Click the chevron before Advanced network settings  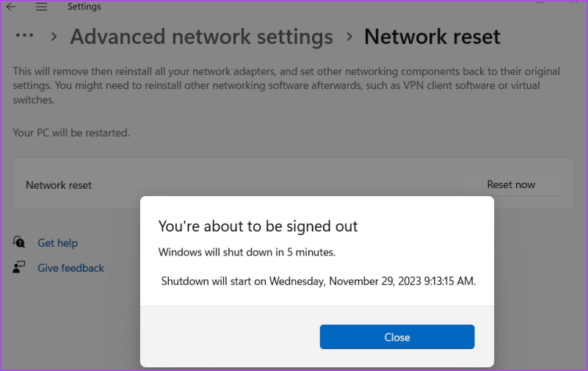point(54,37)
